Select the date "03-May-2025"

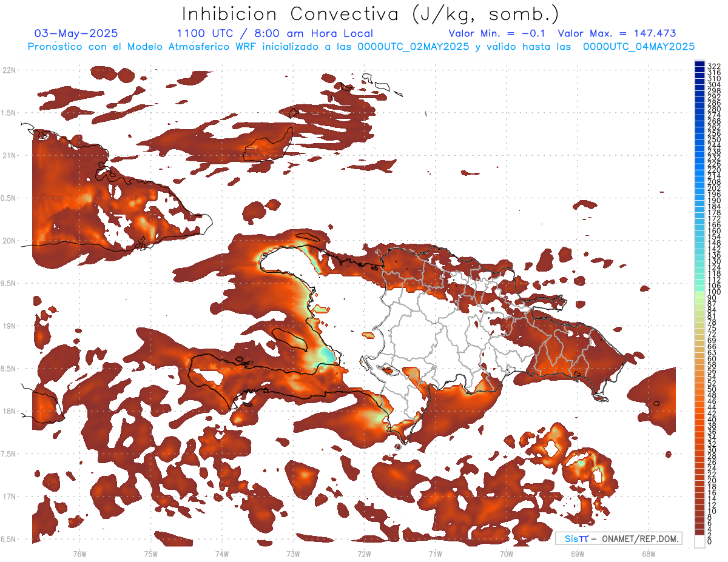pos(76,33)
